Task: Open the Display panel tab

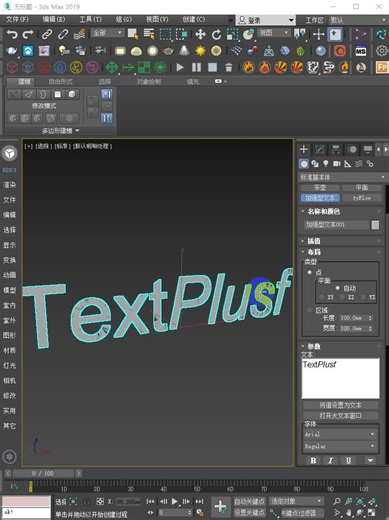Action: coord(368,149)
